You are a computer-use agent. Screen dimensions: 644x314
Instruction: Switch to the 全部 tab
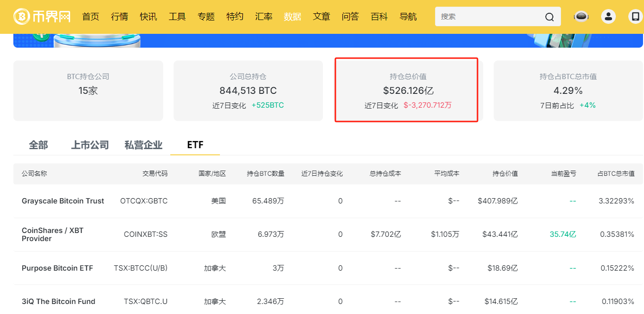tap(38, 145)
